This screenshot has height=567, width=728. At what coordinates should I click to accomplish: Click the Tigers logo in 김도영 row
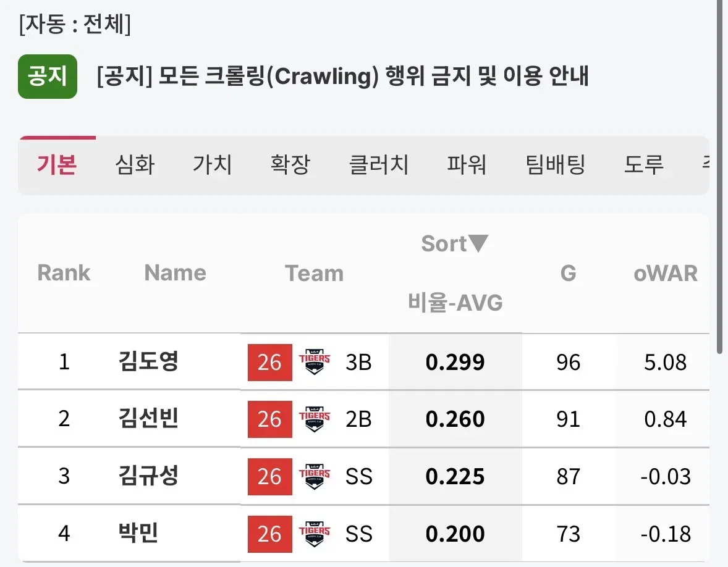315,362
